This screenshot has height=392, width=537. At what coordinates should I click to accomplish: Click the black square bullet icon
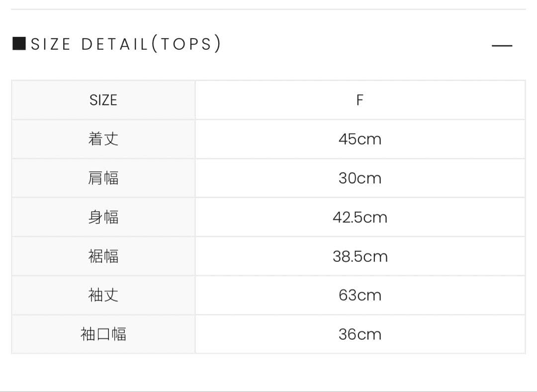pos(19,44)
